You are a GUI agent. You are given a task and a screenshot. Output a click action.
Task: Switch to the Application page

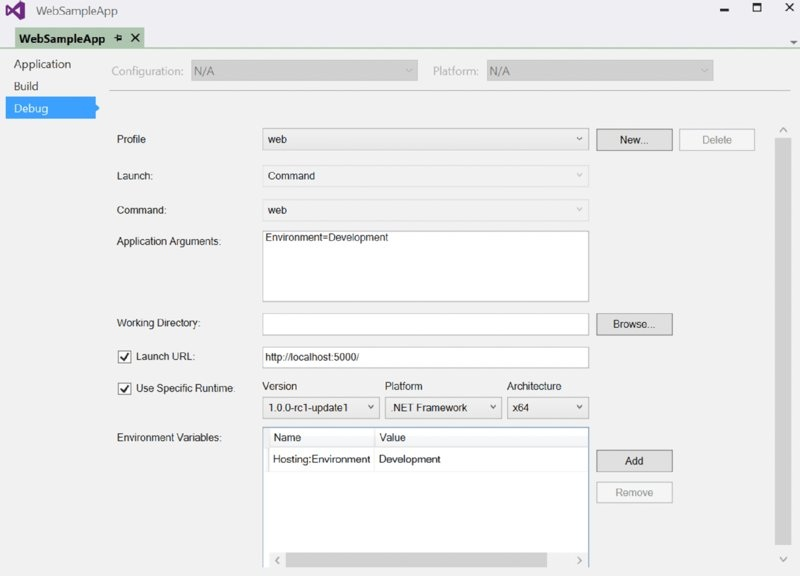point(42,64)
